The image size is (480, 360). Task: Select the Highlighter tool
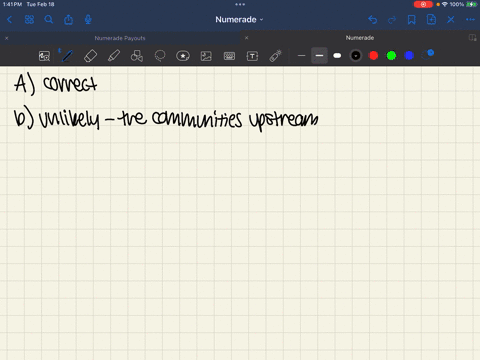pyautogui.click(x=114, y=56)
